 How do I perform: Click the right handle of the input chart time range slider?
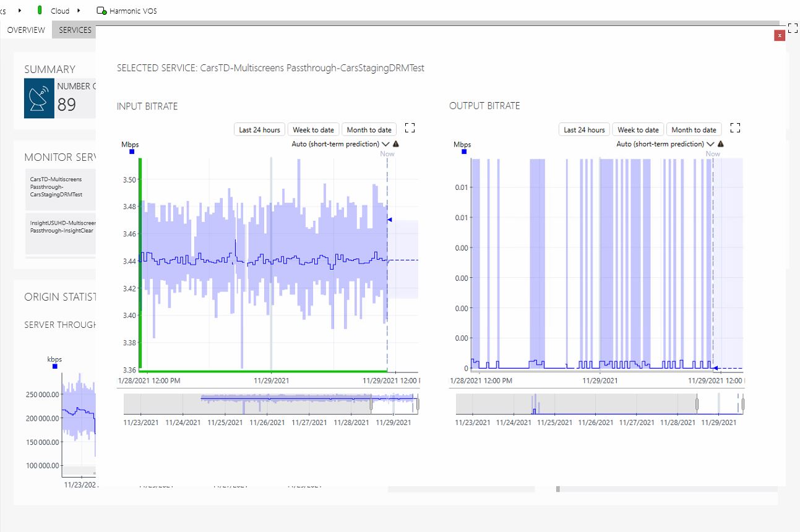pyautogui.click(x=418, y=405)
